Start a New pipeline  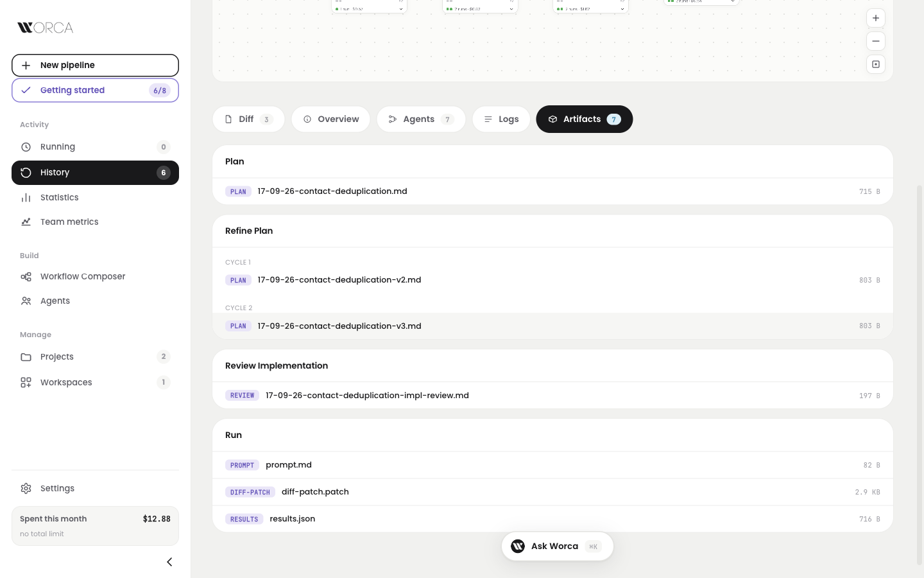[x=95, y=66]
